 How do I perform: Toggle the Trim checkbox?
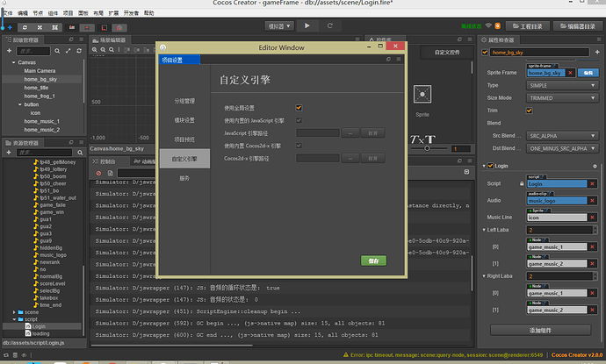coord(529,111)
